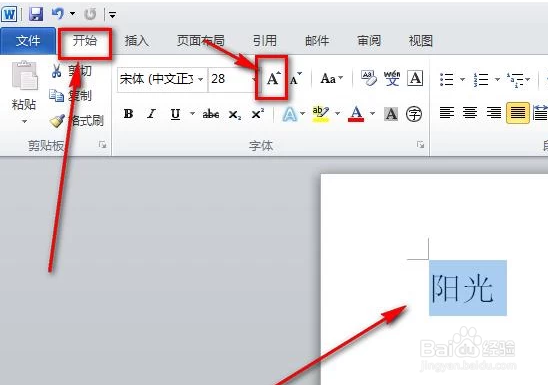Open the 邮件 tab
Screen dimensions: 548x385
317,41
